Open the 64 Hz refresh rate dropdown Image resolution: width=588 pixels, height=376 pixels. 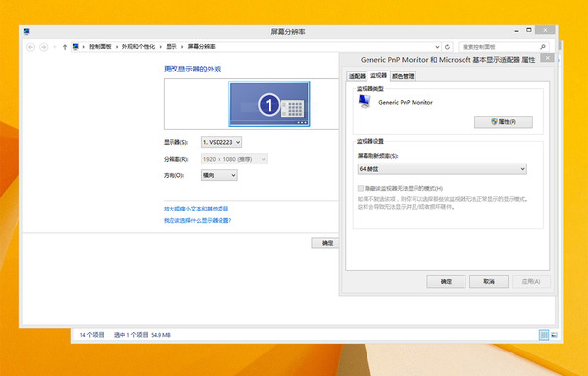pos(442,169)
